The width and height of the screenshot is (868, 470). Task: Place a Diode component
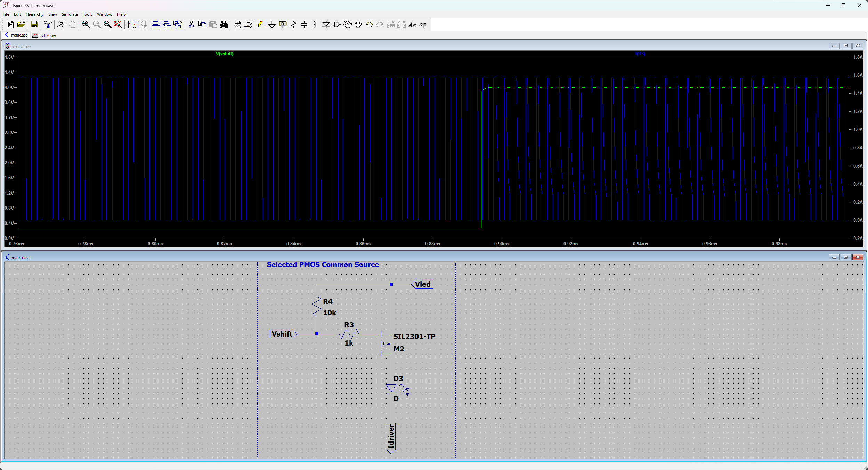[x=326, y=24]
